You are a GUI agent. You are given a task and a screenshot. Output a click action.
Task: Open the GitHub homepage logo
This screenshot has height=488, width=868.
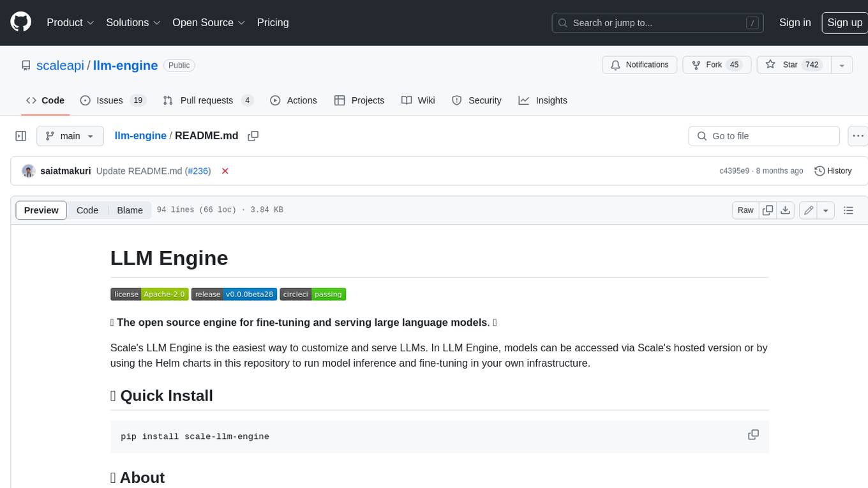click(20, 22)
